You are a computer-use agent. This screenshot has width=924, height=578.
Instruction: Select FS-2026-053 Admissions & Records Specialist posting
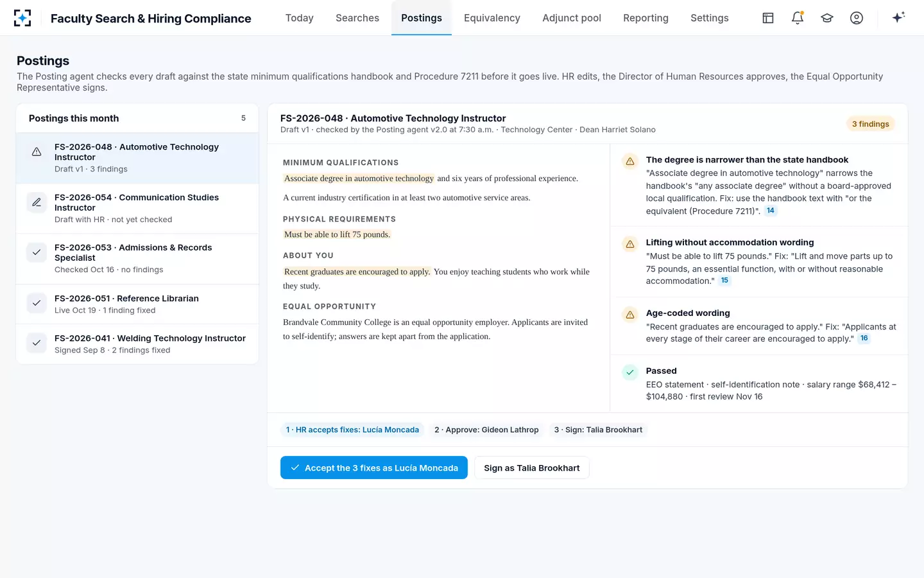click(x=137, y=259)
